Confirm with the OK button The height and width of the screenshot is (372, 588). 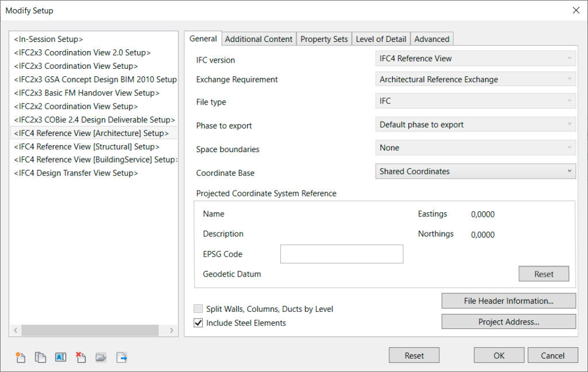click(499, 355)
